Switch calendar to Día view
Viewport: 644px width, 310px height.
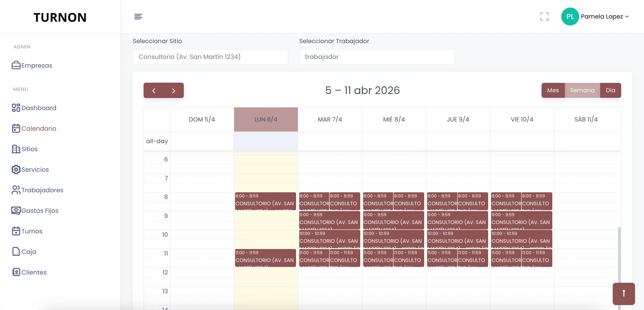(611, 90)
